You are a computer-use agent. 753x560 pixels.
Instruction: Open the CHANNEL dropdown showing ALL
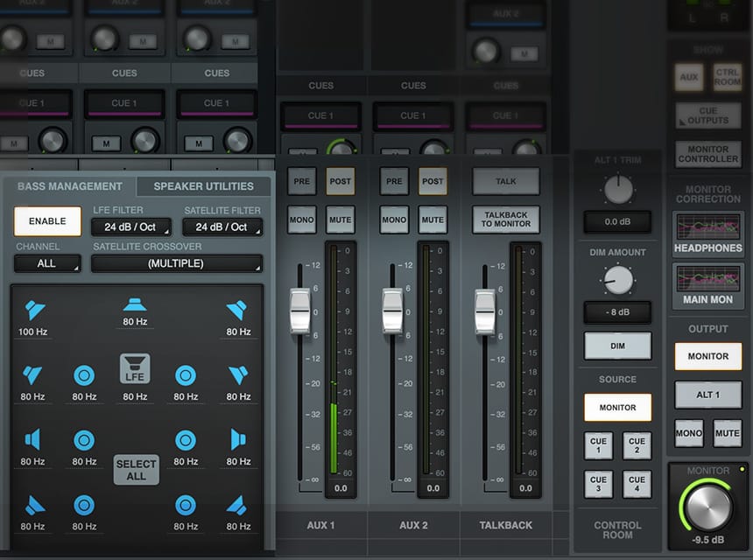[47, 263]
